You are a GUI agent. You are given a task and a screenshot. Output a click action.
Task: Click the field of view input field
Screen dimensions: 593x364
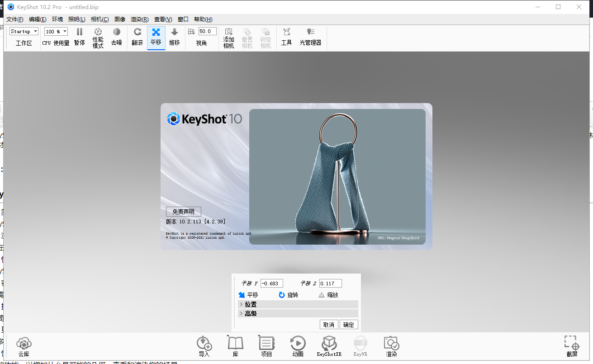pos(207,31)
